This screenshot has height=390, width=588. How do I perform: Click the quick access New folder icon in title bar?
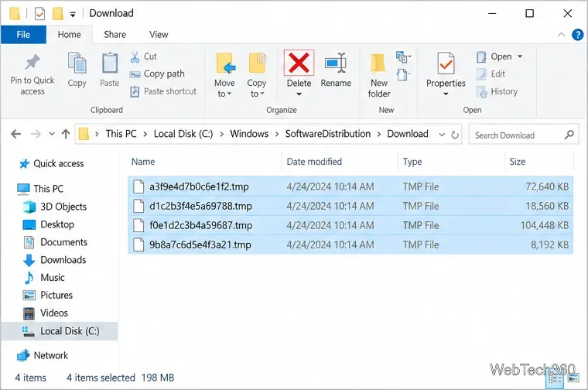pyautogui.click(x=58, y=14)
